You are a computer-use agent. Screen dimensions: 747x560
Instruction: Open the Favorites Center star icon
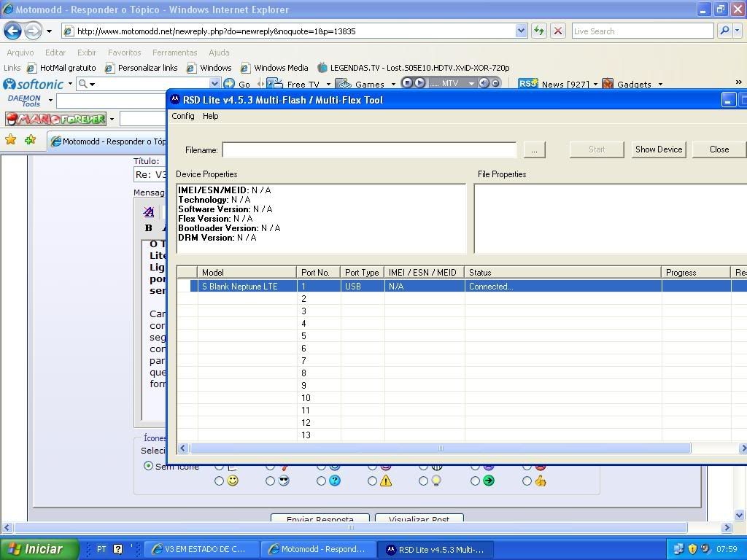tap(10, 139)
